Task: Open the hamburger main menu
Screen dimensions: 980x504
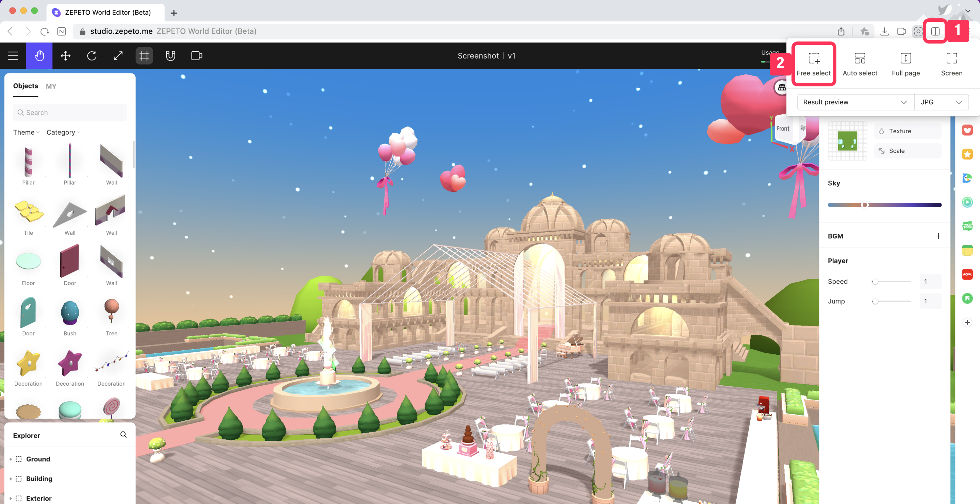Action: (x=13, y=56)
